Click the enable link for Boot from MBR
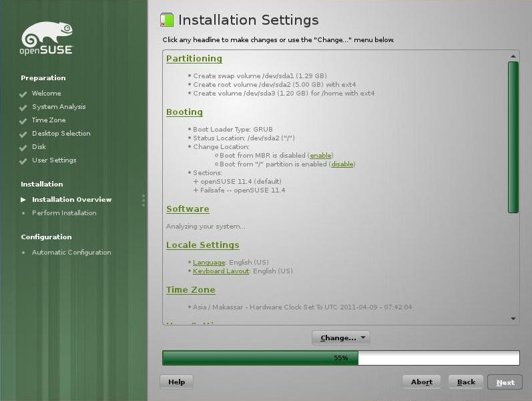 click(320, 156)
